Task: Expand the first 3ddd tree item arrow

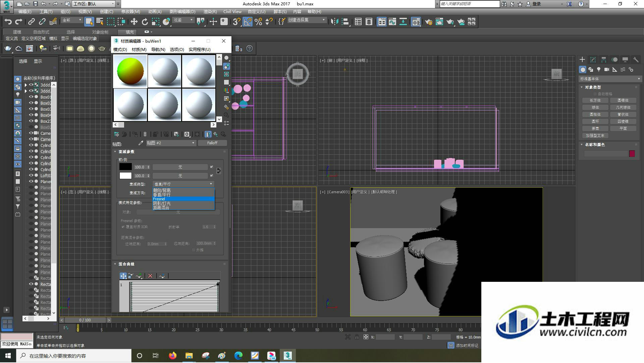Action: [x=26, y=85]
